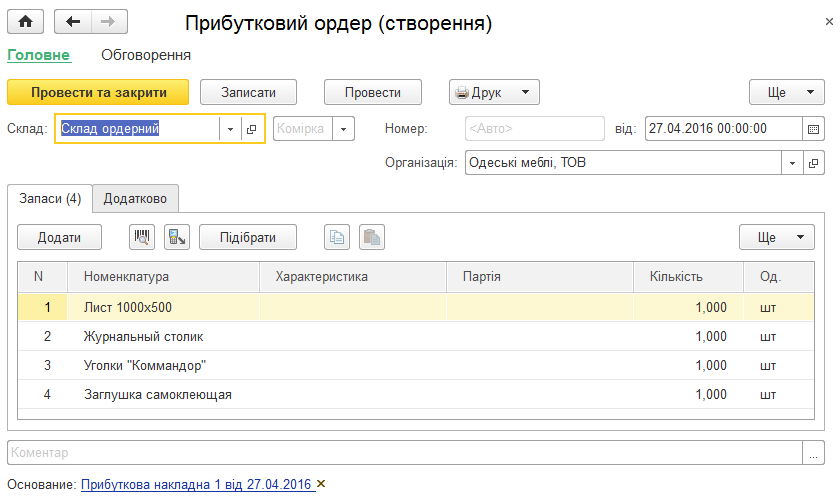Viewport: 840px width, 500px height.
Task: Expand the Організація dropdown list
Action: (792, 163)
